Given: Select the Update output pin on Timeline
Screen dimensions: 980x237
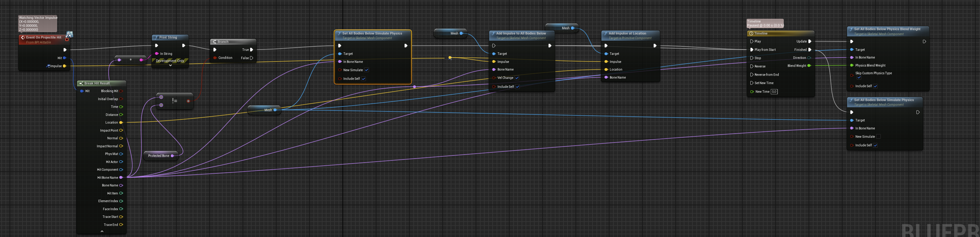Looking at the screenshot, I should (810, 42).
